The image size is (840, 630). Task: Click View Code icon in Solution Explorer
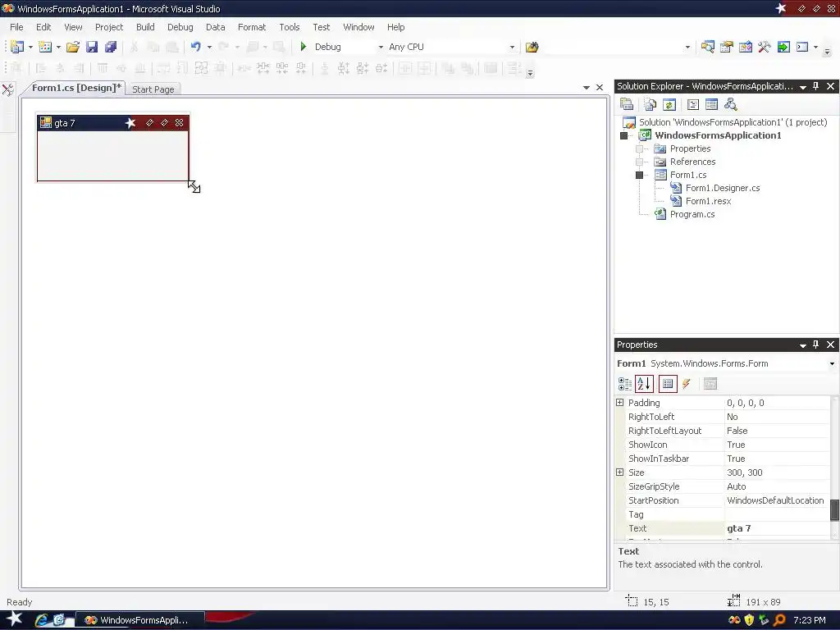[x=692, y=104]
